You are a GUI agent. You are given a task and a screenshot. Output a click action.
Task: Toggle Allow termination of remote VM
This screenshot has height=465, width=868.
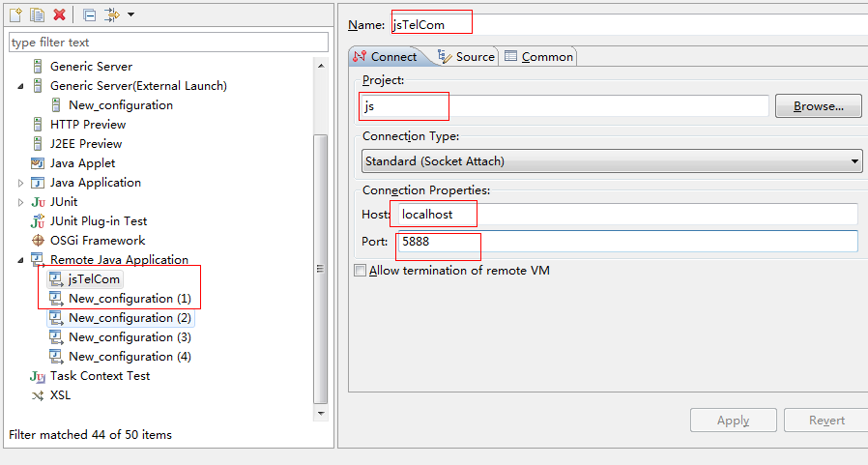click(360, 271)
